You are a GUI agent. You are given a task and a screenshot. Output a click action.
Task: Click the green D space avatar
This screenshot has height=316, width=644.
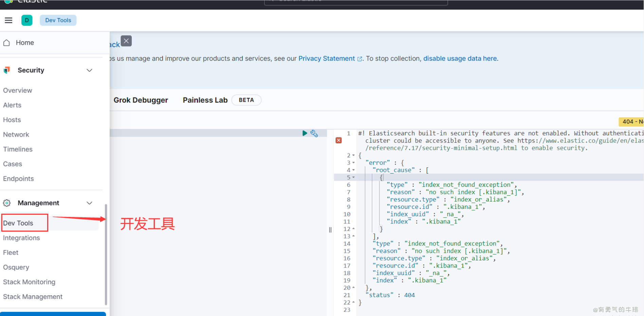(x=27, y=20)
